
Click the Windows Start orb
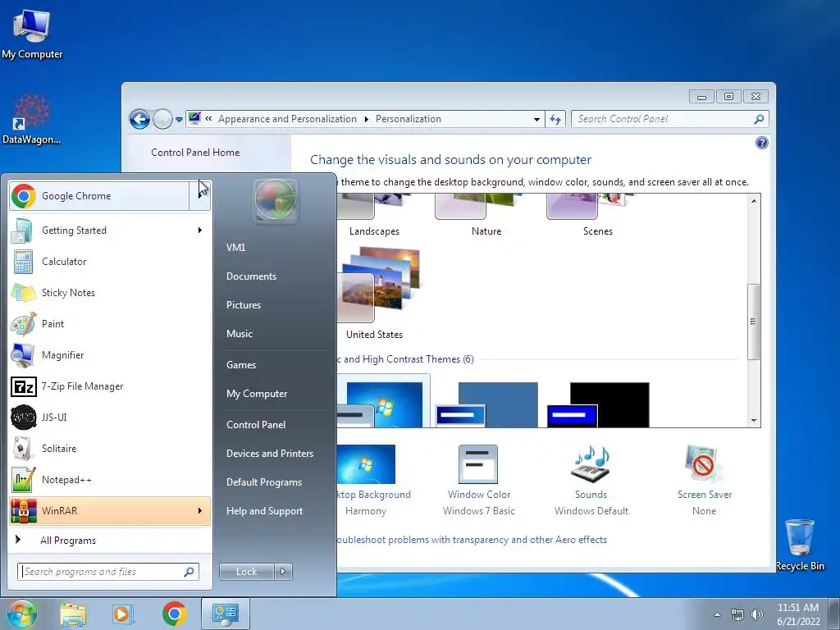coord(21,614)
